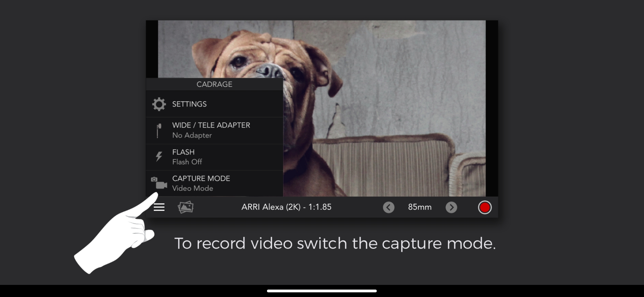Tap the hamburger menu icon

(159, 207)
